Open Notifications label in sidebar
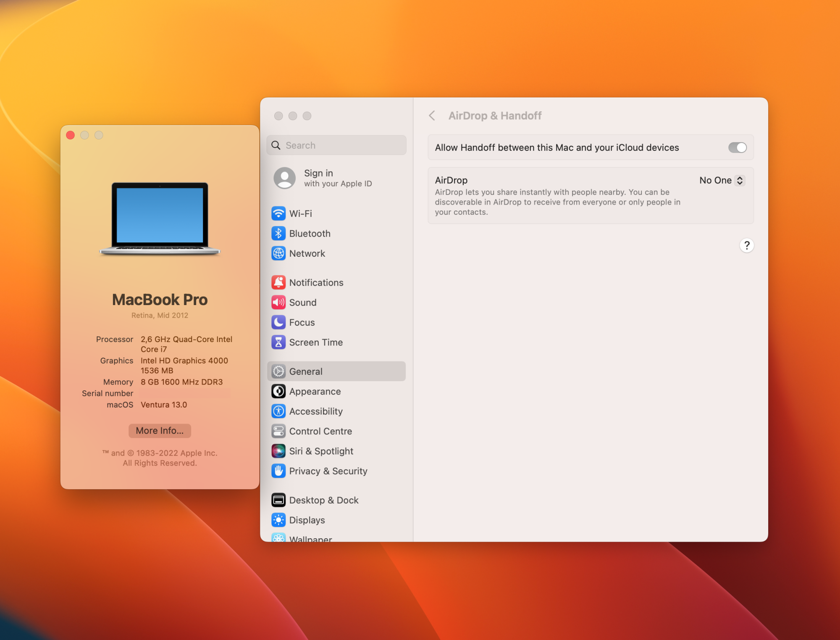This screenshot has width=840, height=640. tap(316, 282)
